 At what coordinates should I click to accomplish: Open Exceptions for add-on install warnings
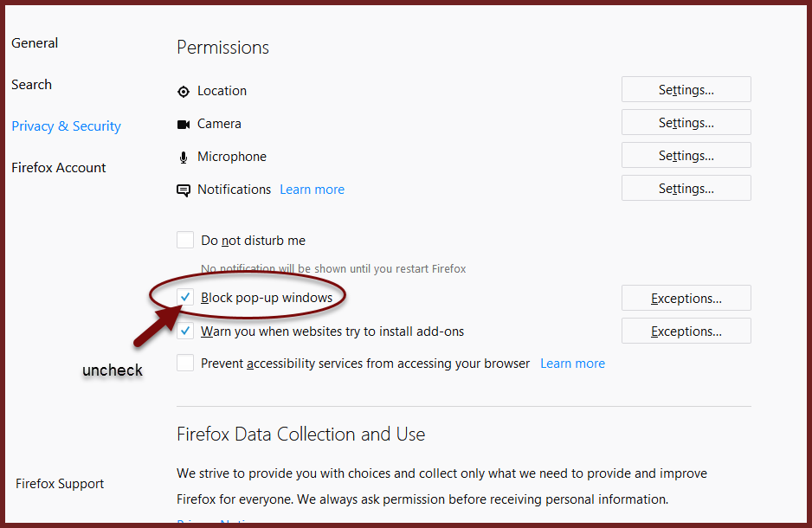coord(686,331)
